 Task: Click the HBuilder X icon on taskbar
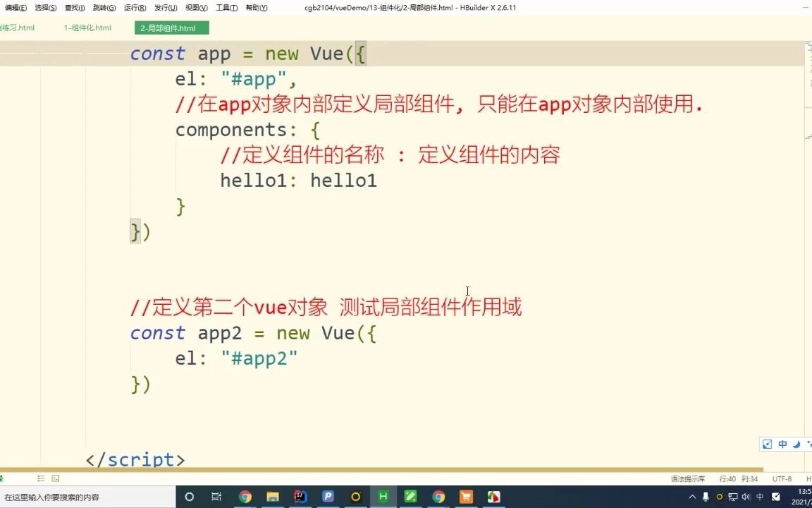pos(383,497)
